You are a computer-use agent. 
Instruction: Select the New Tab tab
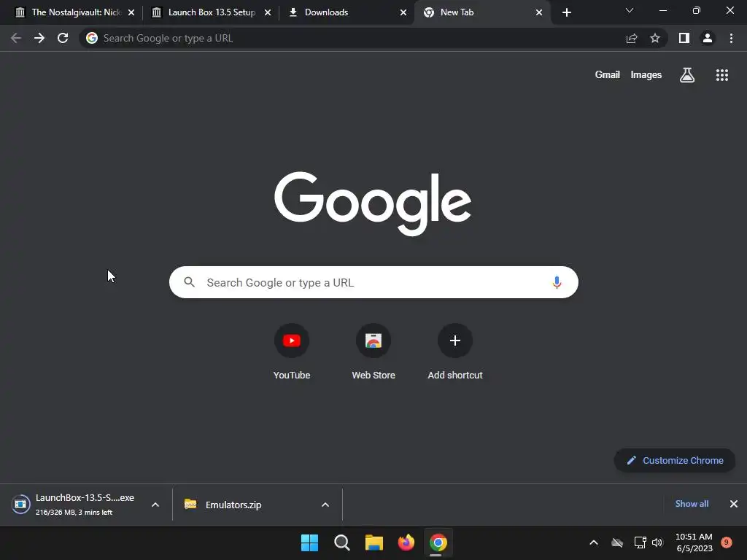482,12
